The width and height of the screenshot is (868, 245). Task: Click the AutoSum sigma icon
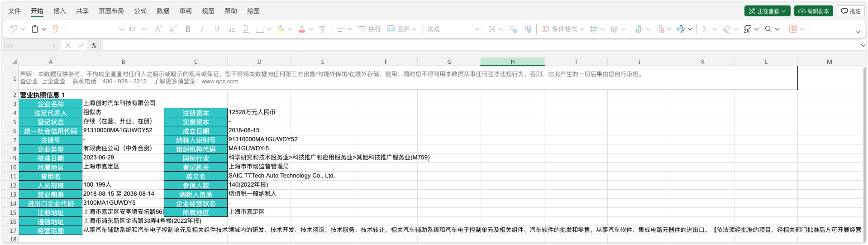[706, 29]
